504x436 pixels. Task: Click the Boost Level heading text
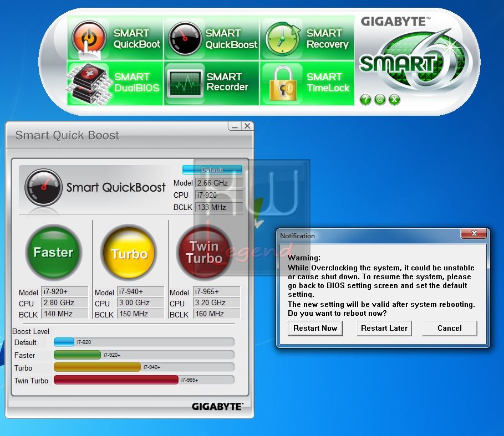[31, 331]
